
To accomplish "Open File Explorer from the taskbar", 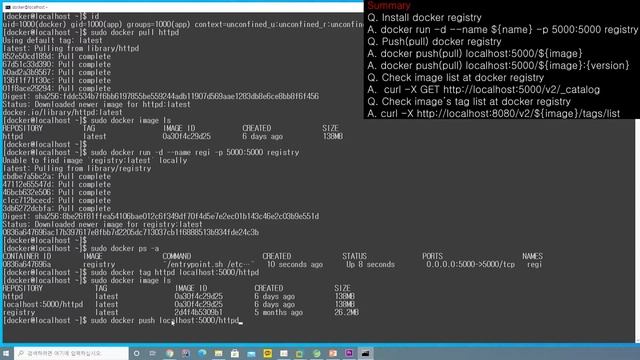I will (x=218, y=353).
